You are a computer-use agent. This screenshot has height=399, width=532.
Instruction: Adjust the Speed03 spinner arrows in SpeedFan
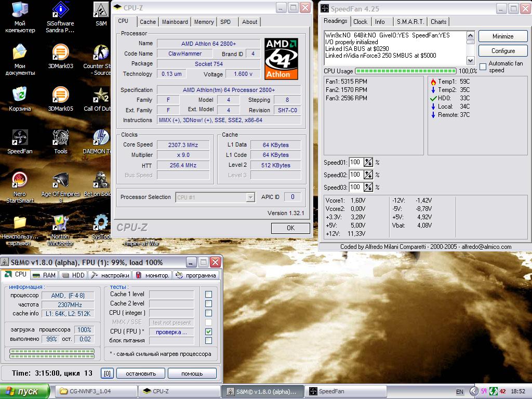[x=368, y=187]
